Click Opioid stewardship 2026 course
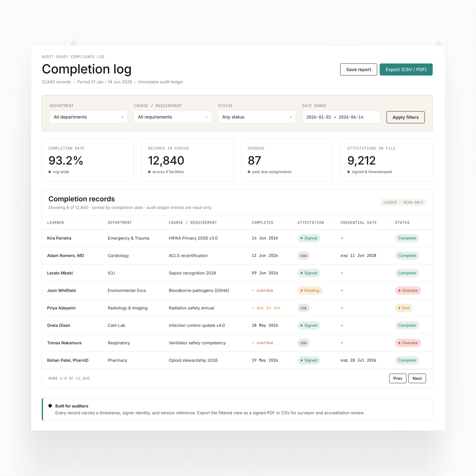The width and height of the screenshot is (476, 476). point(193,360)
